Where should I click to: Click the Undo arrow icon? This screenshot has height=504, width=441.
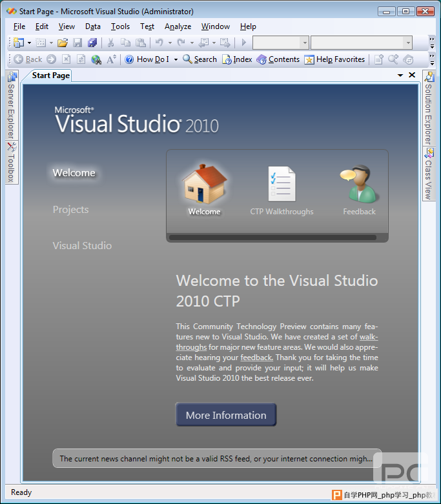pyautogui.click(x=159, y=43)
